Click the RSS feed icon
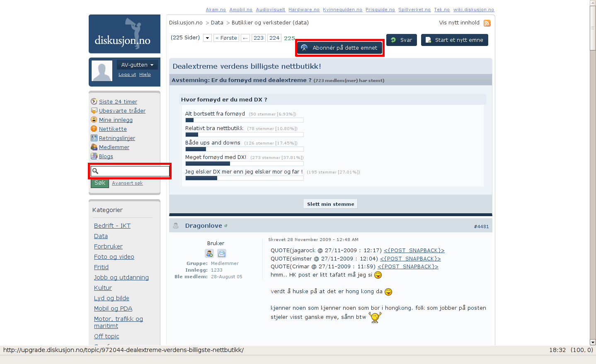Viewport: 596px width, 364px height. 487,23
